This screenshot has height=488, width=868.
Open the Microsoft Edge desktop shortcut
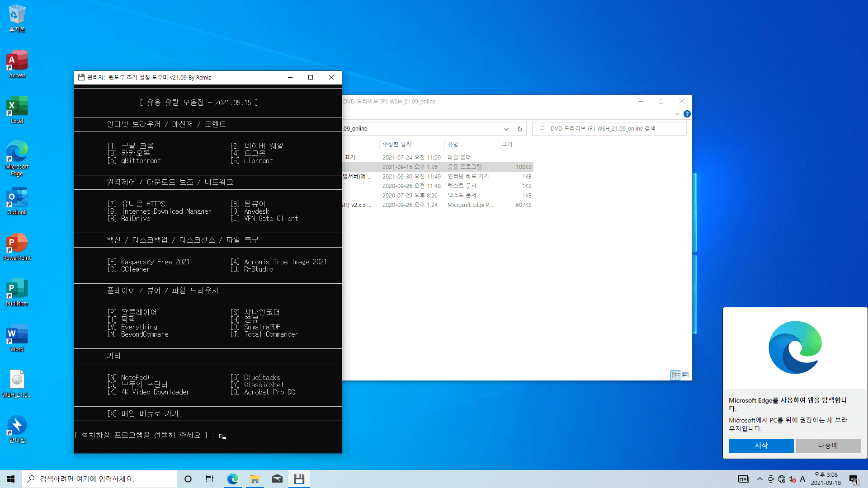click(x=17, y=158)
